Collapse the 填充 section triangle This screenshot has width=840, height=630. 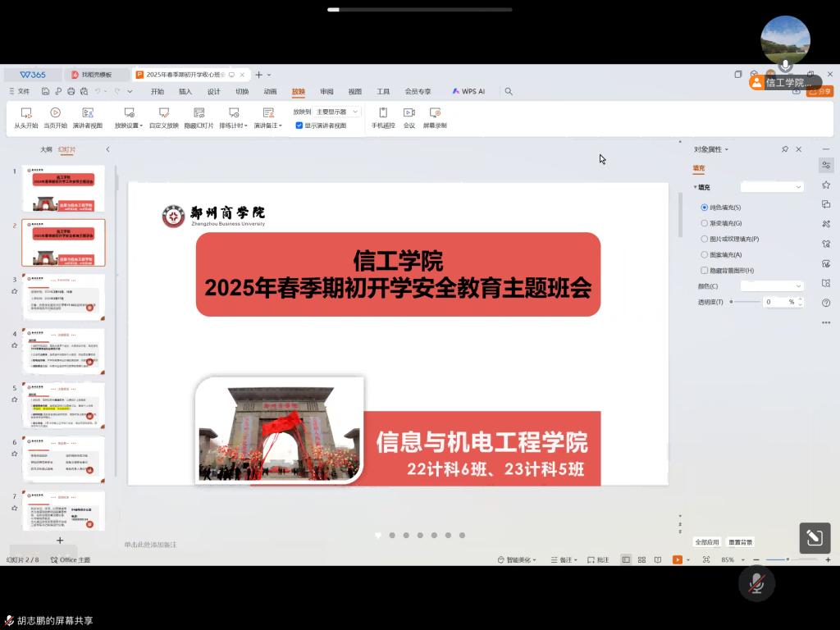[x=696, y=188]
